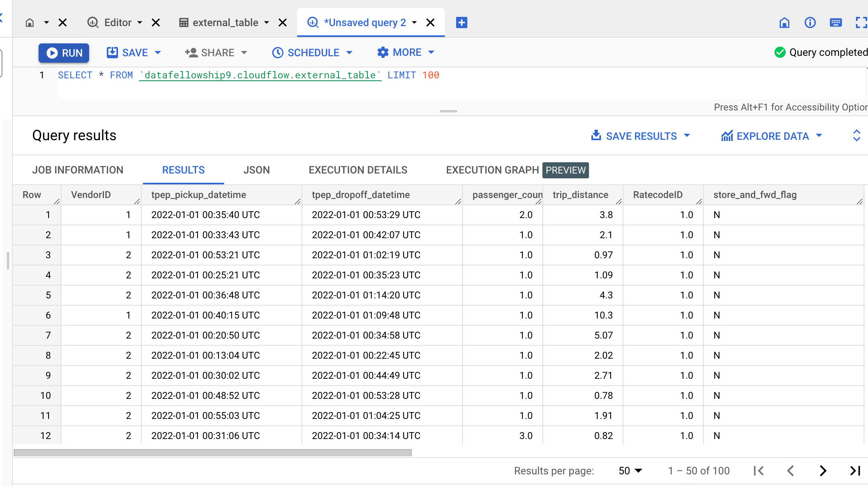Viewport: 868px width, 486px height.
Task: Click the info icon near top right
Action: click(x=810, y=23)
